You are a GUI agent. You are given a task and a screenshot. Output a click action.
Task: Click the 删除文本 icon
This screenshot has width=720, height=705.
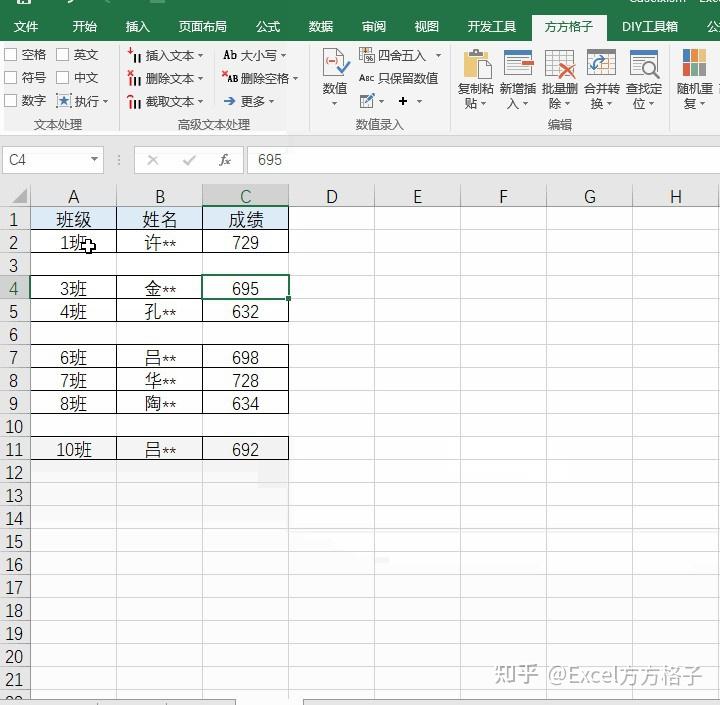tap(134, 79)
